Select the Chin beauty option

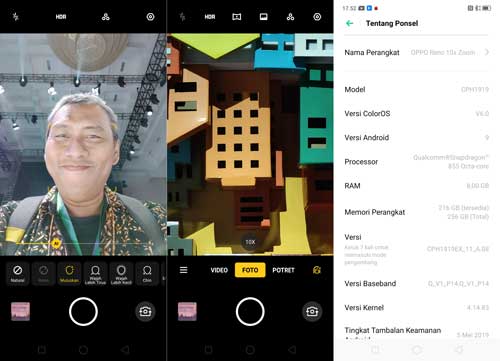click(147, 274)
